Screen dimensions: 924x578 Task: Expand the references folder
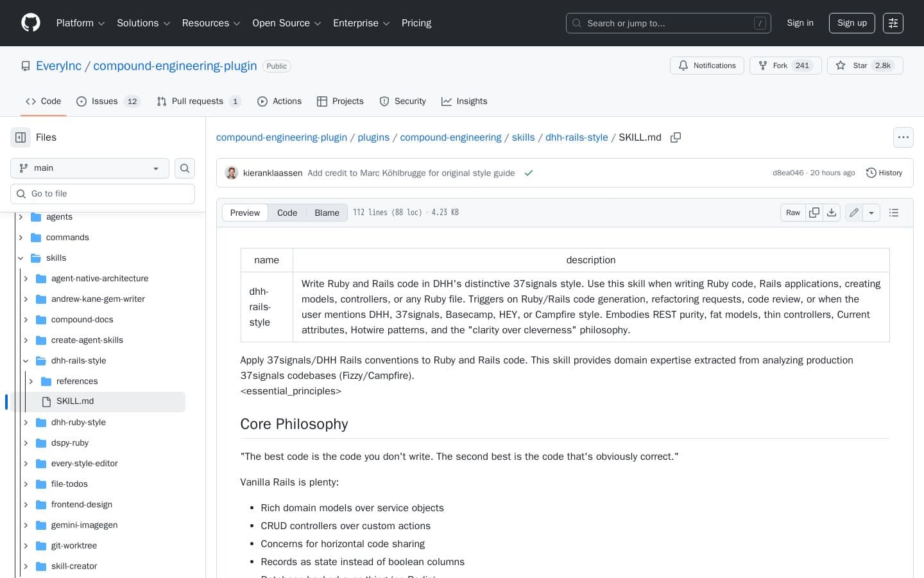31,381
